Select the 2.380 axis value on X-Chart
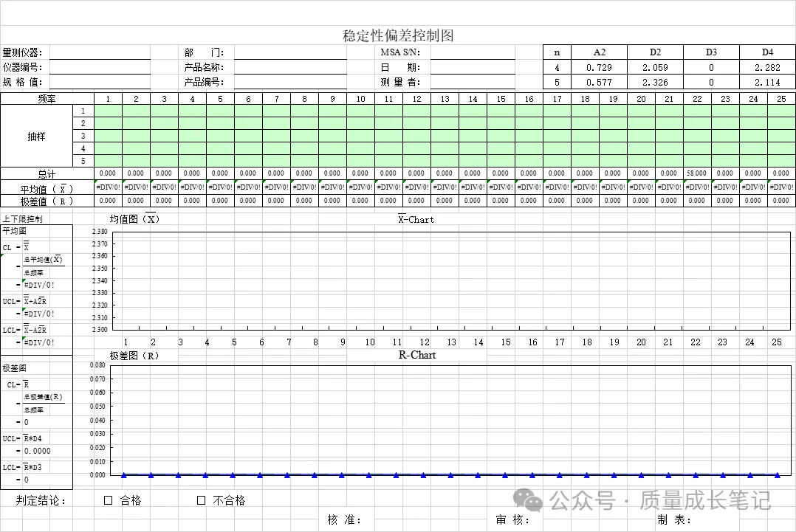Screen dimensions: 796x532 point(100,232)
